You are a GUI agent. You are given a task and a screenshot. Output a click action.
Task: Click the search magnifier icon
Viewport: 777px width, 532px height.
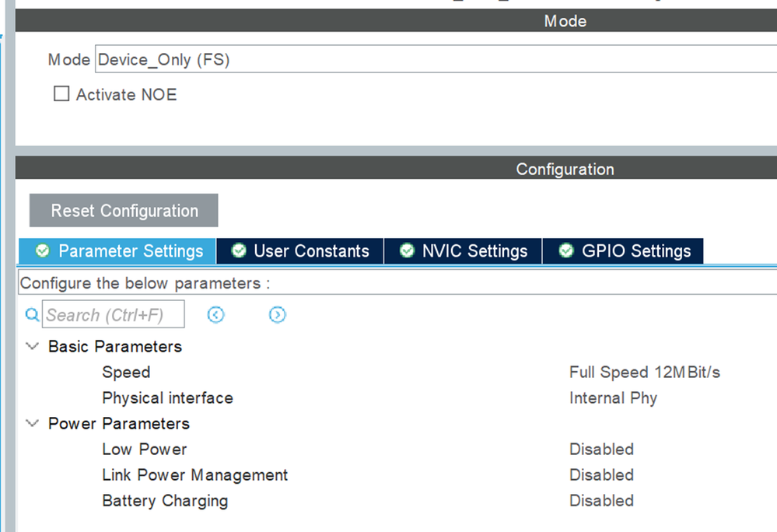[x=32, y=315]
